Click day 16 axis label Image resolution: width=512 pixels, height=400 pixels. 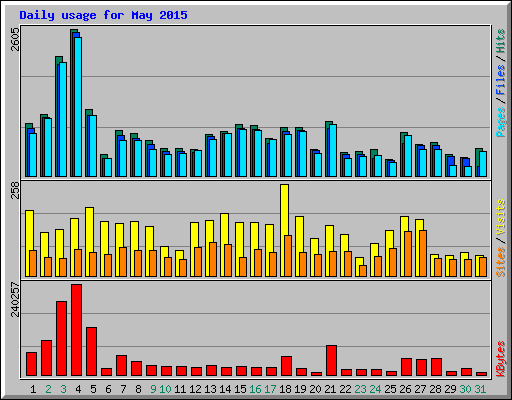pos(255,389)
